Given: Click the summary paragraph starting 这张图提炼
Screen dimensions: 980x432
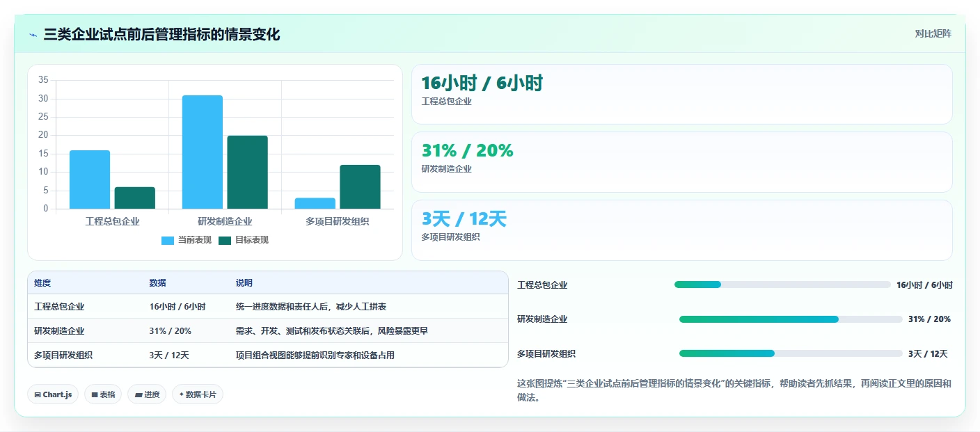Looking at the screenshot, I should click(x=734, y=391).
